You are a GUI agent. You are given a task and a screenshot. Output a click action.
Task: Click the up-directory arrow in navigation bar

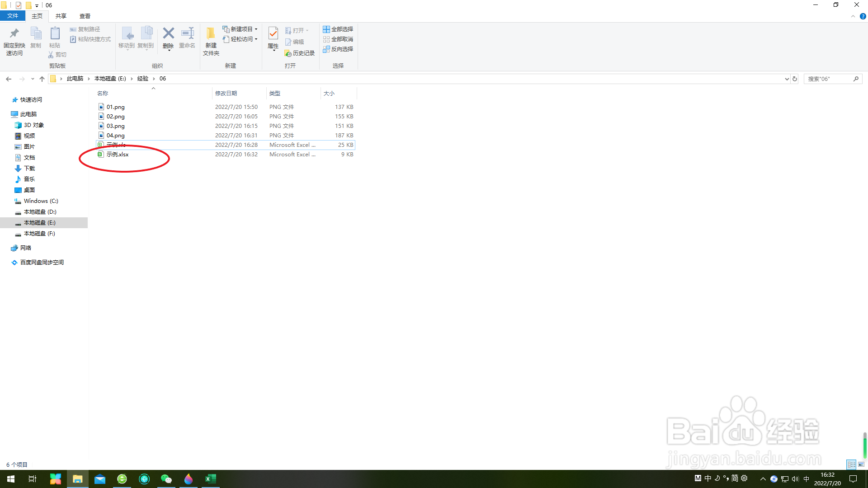(42, 79)
